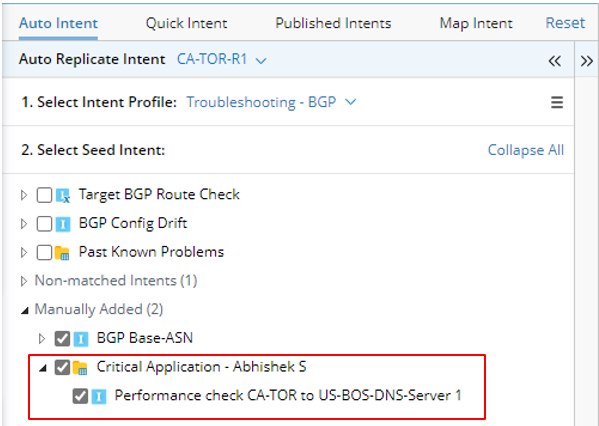The height and width of the screenshot is (426, 599).
Task: Uncheck the Performance check CA-TOR checkbox
Action: click(80, 396)
